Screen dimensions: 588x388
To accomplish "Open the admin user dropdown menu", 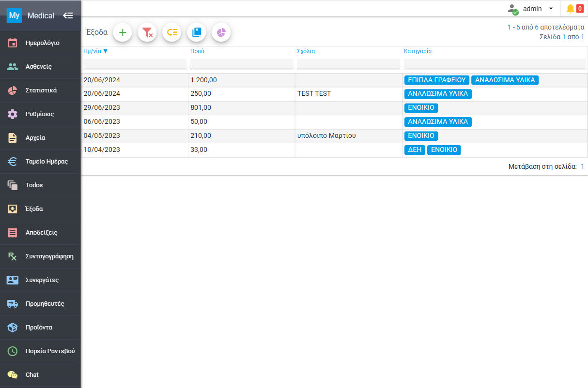I will (x=538, y=9).
